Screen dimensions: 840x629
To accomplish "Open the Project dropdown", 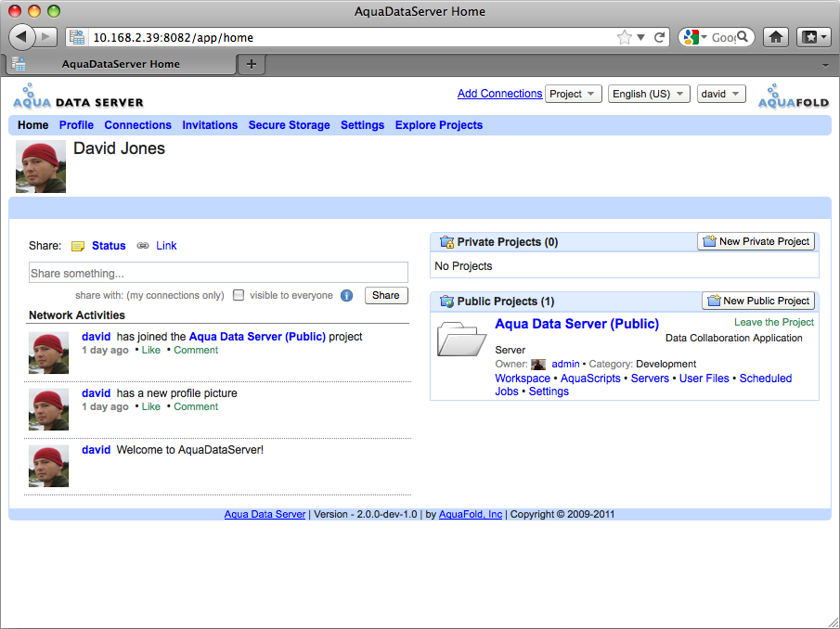I will click(573, 94).
